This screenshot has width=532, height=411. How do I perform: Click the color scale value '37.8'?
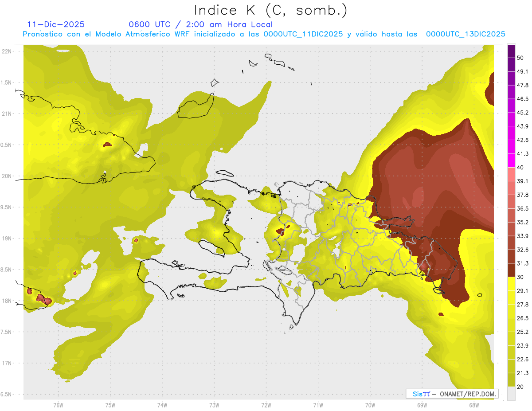point(523,195)
